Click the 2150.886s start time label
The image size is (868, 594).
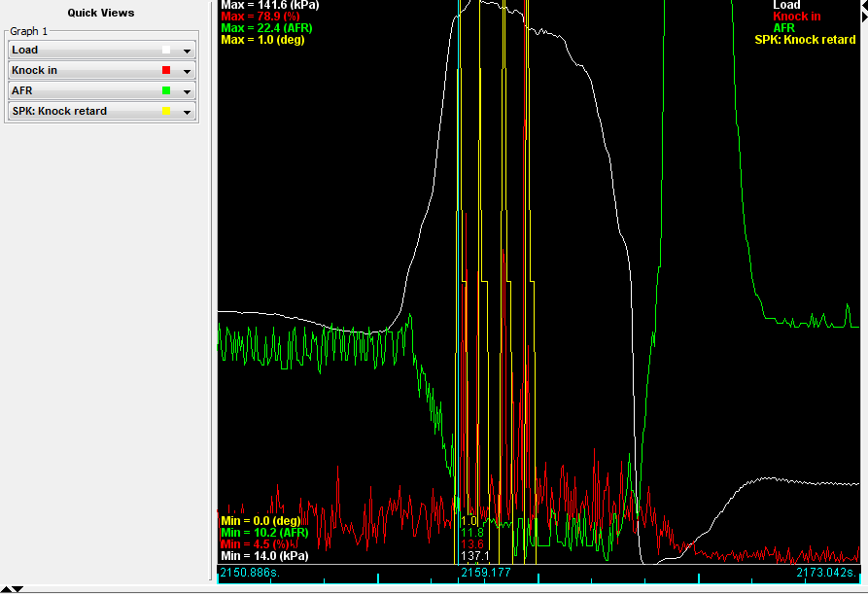click(x=250, y=574)
